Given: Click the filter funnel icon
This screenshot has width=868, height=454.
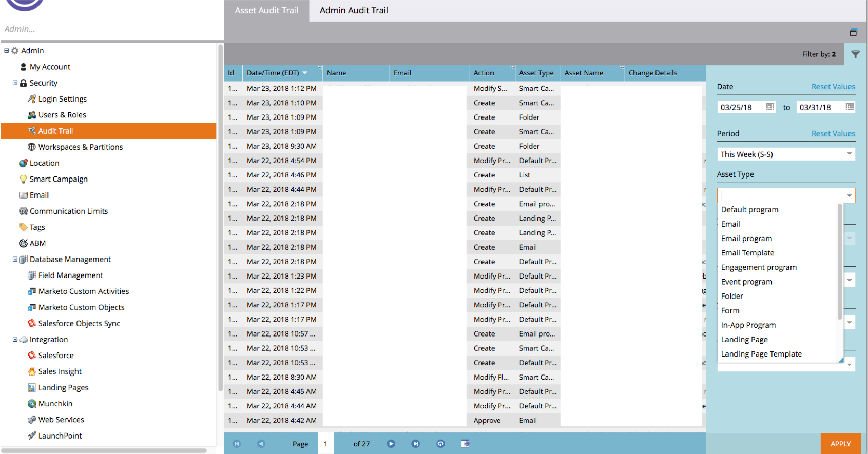Looking at the screenshot, I should (855, 54).
